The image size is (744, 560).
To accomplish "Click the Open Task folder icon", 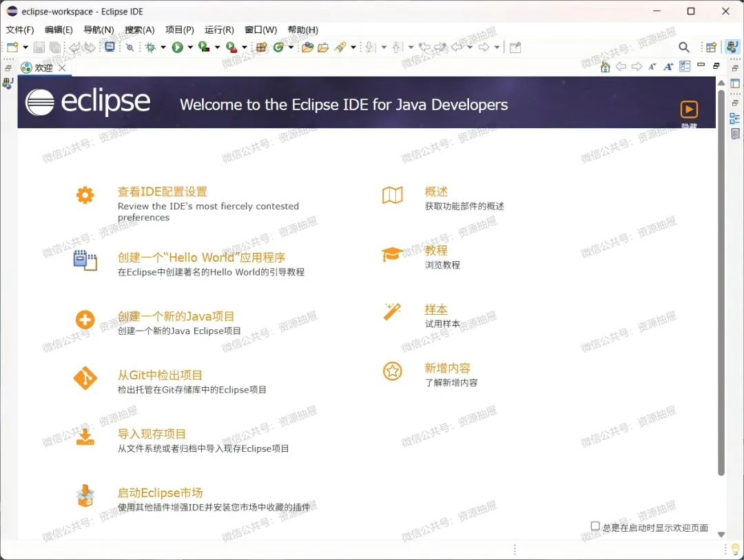I will [x=323, y=47].
